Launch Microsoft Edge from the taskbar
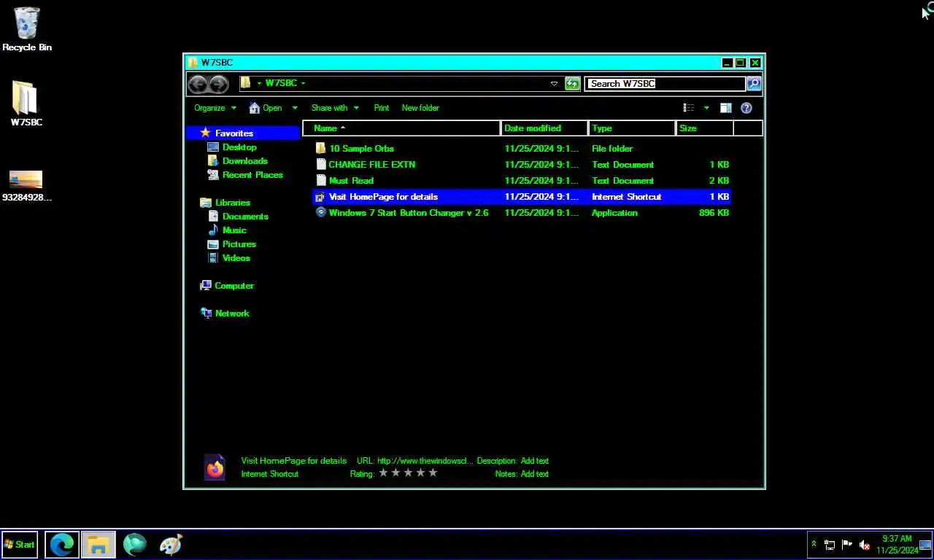 tap(62, 545)
